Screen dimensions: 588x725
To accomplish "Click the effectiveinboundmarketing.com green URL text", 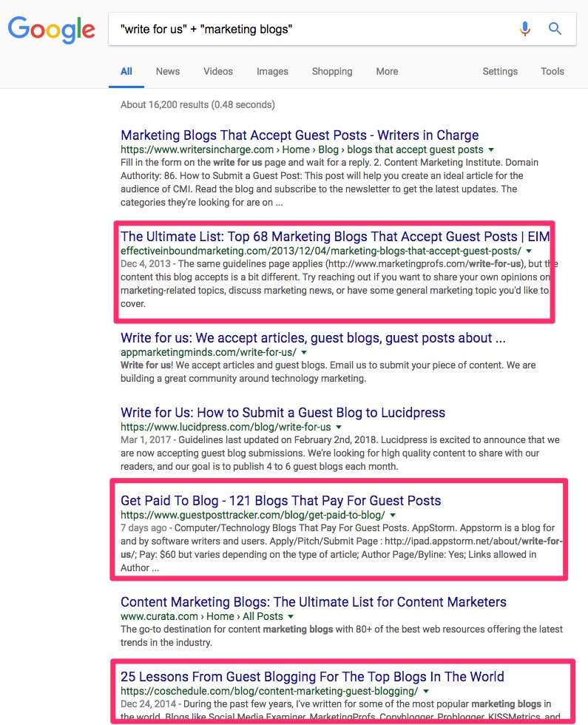I will (x=321, y=251).
